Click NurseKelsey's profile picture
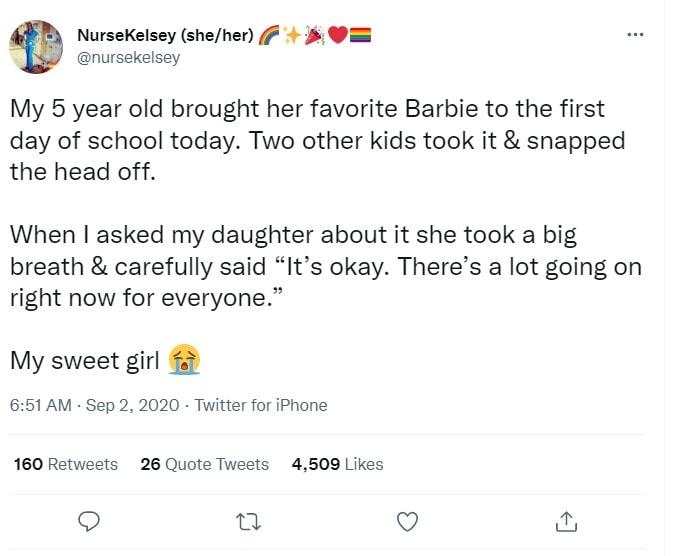Screen dimensions: 690x556 coord(35,47)
